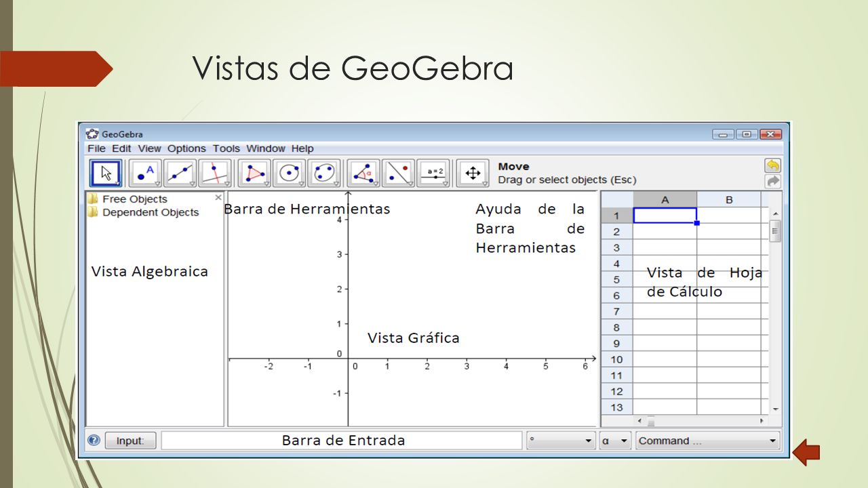Click spreadsheet horizontal scrollbar left arrow
Screen dimensions: 868x488
pyautogui.click(x=639, y=421)
